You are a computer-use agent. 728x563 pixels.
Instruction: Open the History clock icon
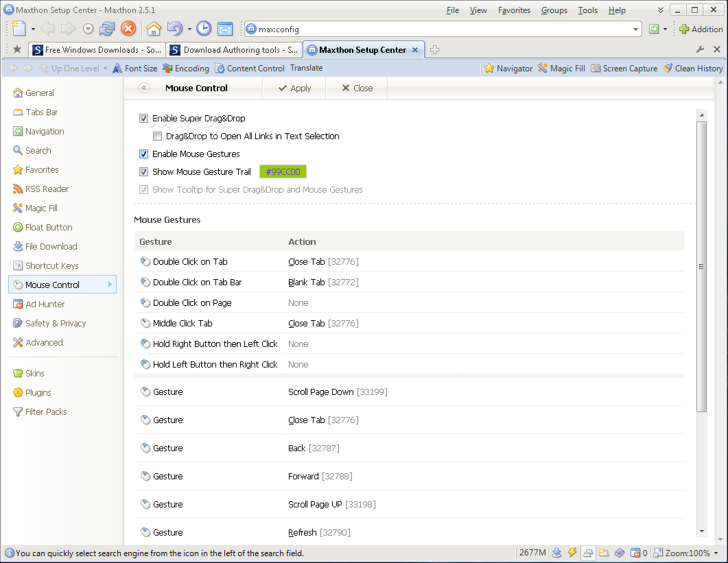[204, 29]
